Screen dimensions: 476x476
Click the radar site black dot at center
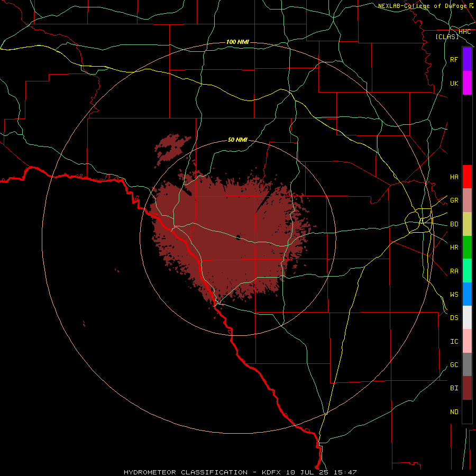(239, 237)
